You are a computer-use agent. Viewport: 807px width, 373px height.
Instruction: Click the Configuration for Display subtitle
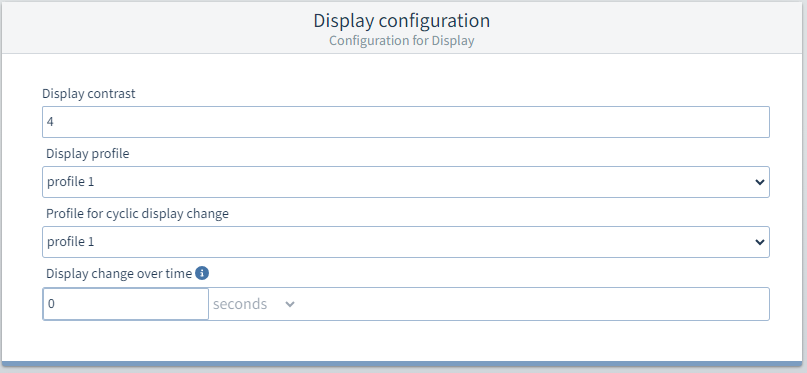402,41
